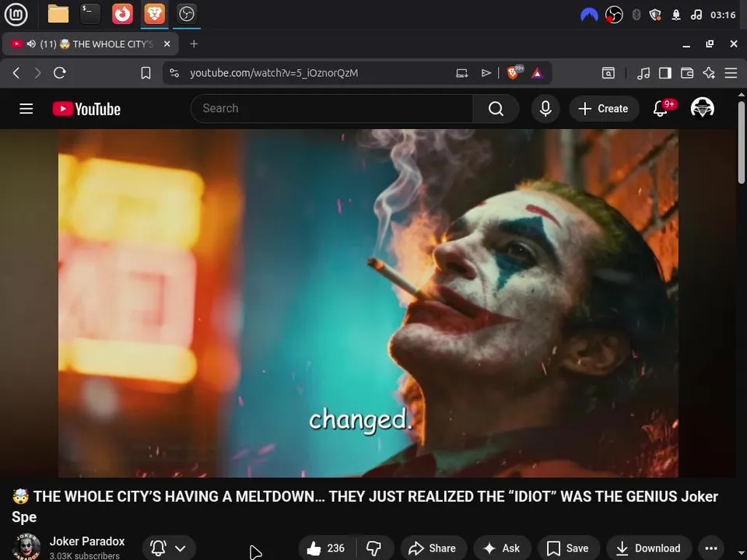
Task: Switch to the Brave browser in the panel
Action: [154, 14]
